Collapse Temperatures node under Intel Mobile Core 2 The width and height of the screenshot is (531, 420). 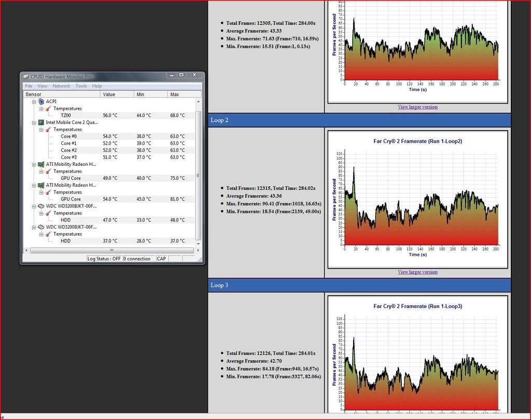point(41,130)
